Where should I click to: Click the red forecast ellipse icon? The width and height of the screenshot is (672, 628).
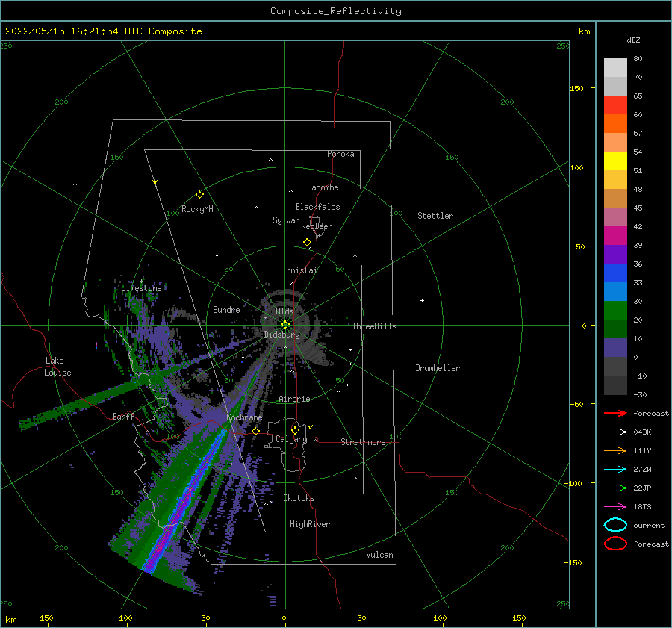click(615, 544)
